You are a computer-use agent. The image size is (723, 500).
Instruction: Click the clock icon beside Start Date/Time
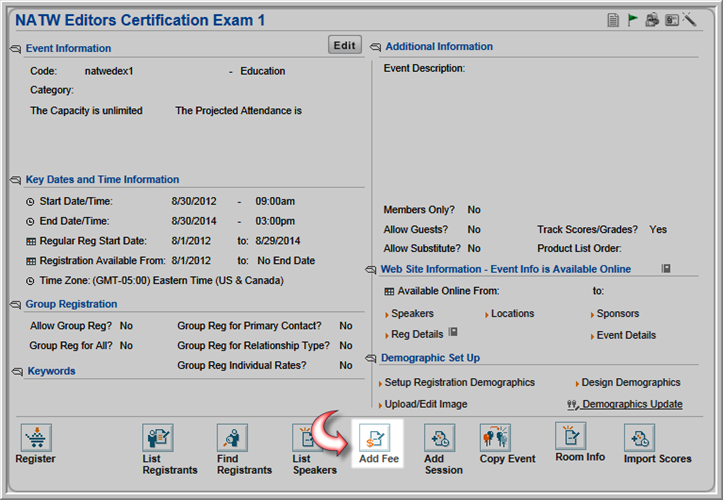click(30, 202)
